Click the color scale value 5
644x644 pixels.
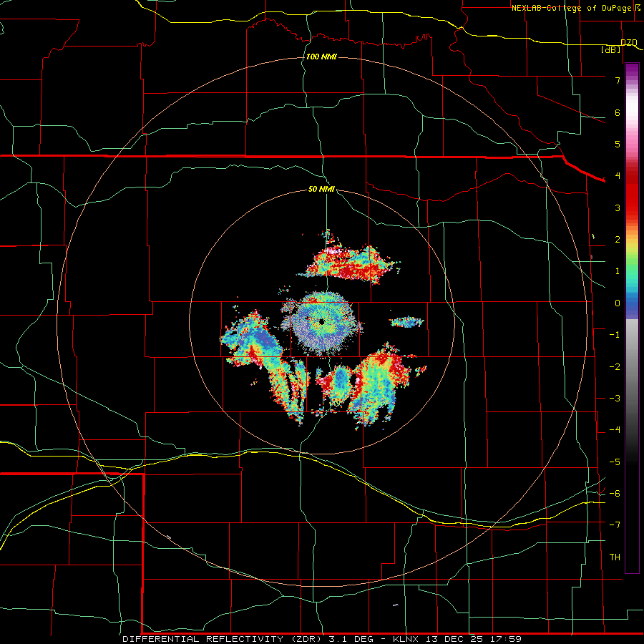tap(618, 144)
